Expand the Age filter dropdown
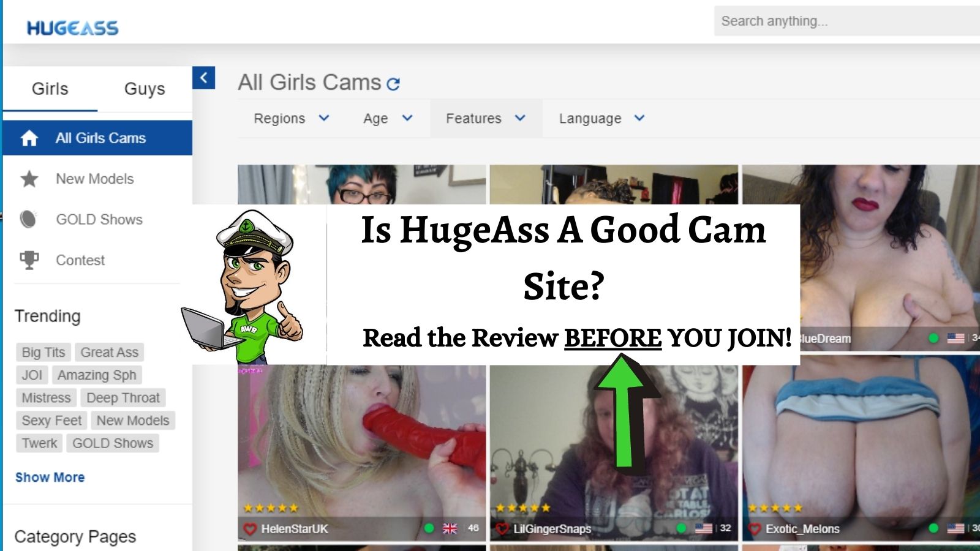 tap(388, 118)
